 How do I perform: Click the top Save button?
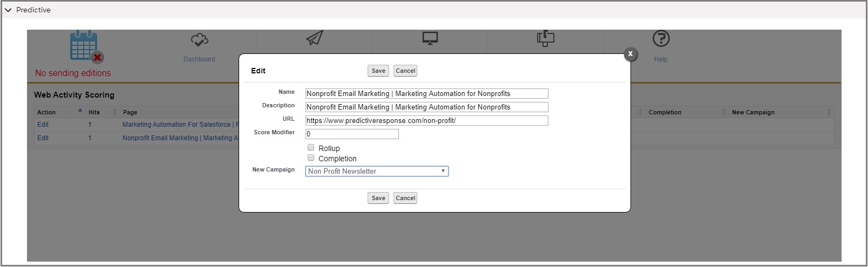[378, 71]
